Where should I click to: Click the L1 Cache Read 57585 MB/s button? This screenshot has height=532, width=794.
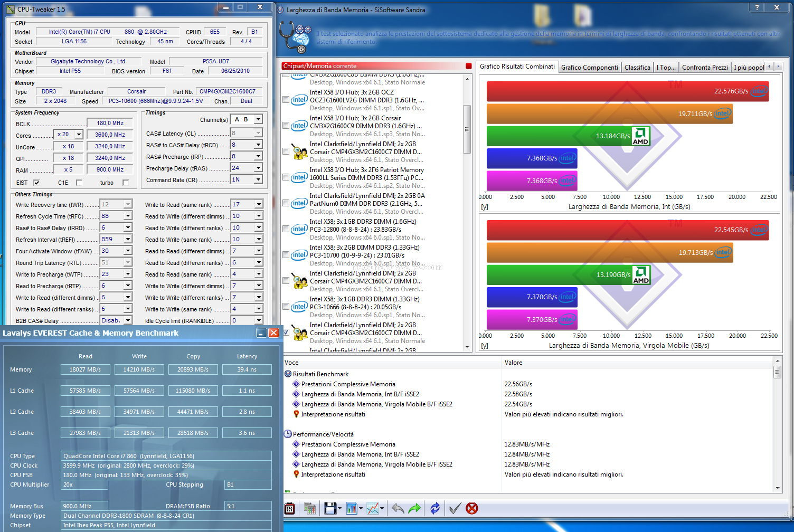[x=85, y=391]
